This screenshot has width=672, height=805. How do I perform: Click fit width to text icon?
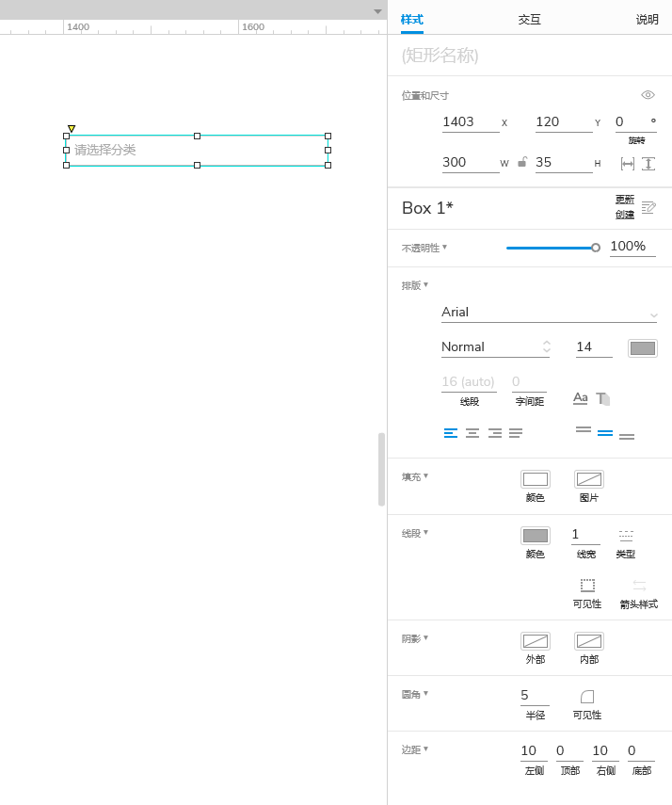pos(628,164)
